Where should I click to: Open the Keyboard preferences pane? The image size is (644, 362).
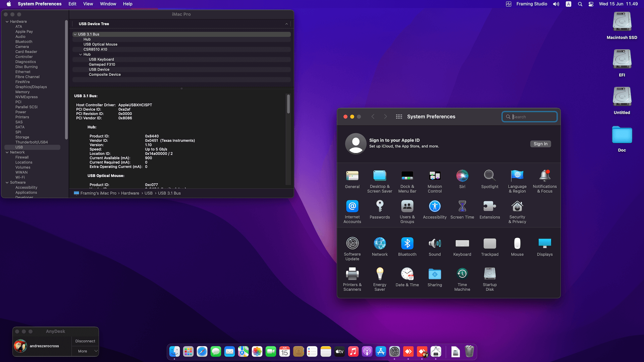tap(462, 243)
